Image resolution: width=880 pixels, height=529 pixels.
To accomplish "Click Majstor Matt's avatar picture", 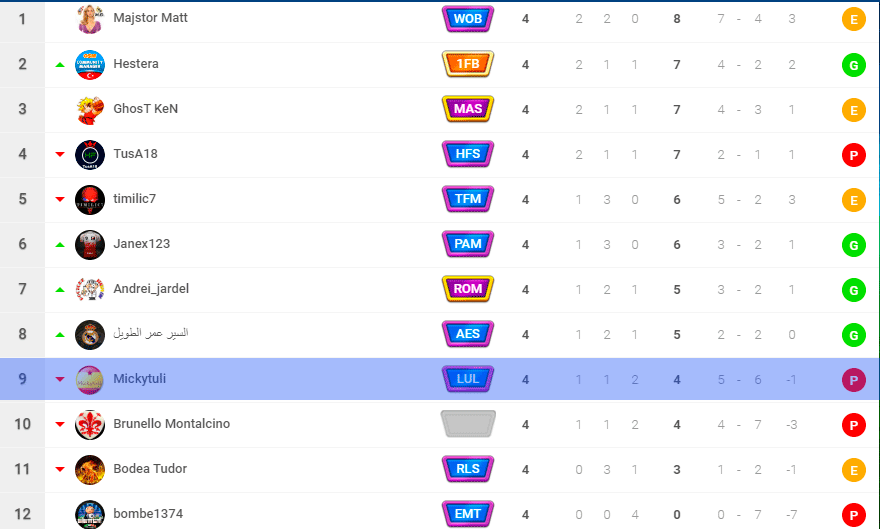I will click(90, 19).
